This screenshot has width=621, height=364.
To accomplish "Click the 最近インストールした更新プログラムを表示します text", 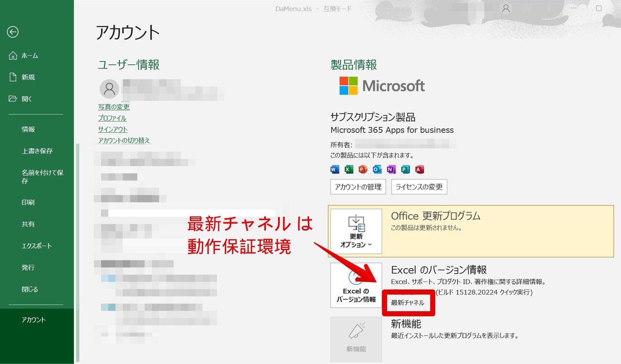I will coord(455,336).
